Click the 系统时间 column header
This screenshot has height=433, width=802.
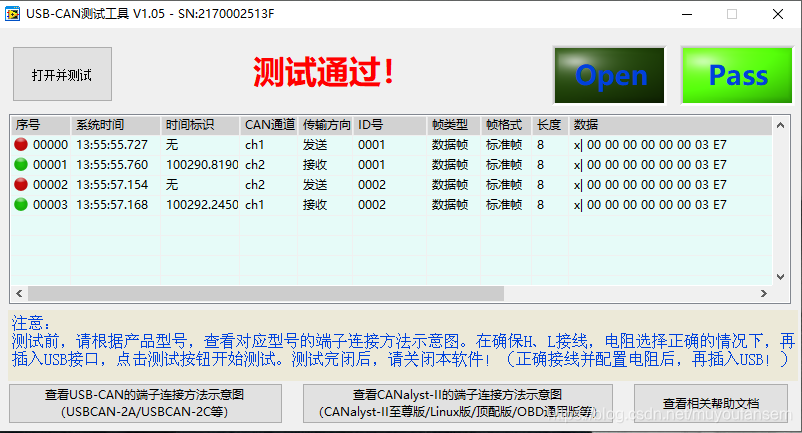pyautogui.click(x=116, y=125)
